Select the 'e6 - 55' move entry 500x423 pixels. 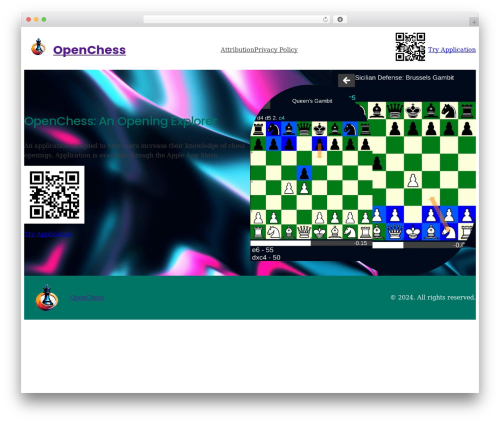click(x=263, y=250)
